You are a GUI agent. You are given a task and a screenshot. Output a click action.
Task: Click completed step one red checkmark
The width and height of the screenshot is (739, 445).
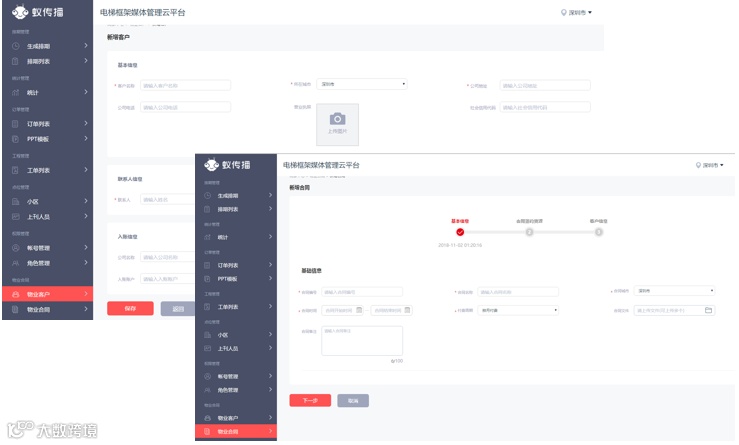coord(460,232)
